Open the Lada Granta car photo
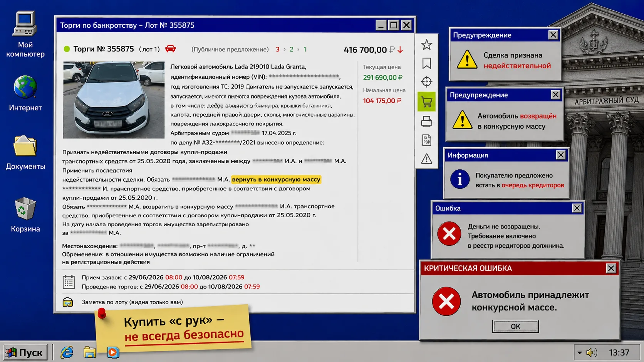The image size is (644, 362). pos(114,100)
